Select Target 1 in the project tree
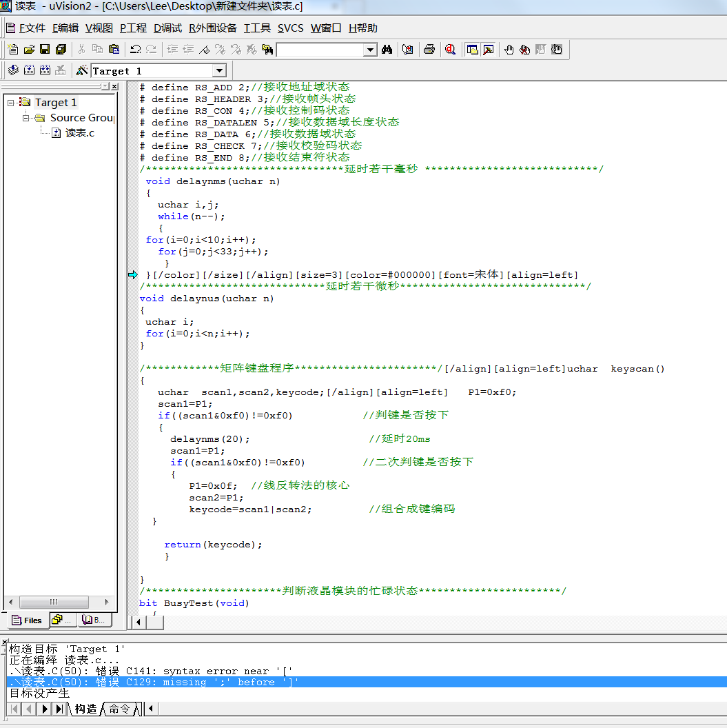Viewport: 727px width, 728px height. click(x=56, y=103)
